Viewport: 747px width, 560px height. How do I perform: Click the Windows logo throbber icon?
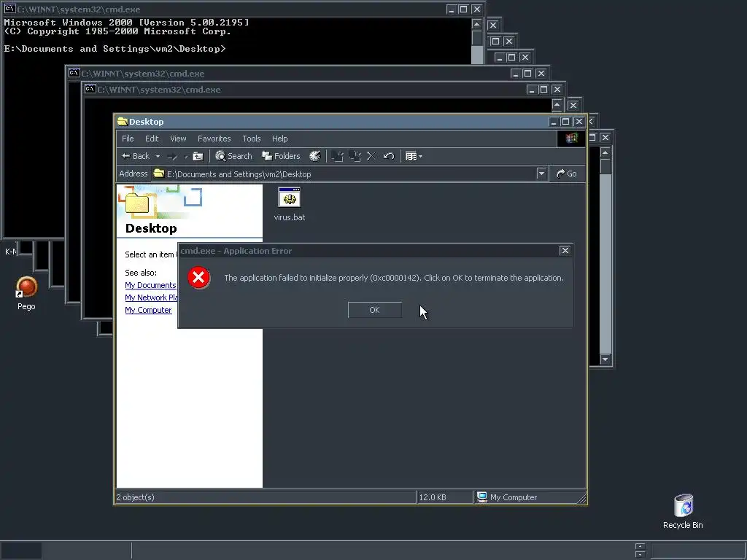(x=571, y=139)
